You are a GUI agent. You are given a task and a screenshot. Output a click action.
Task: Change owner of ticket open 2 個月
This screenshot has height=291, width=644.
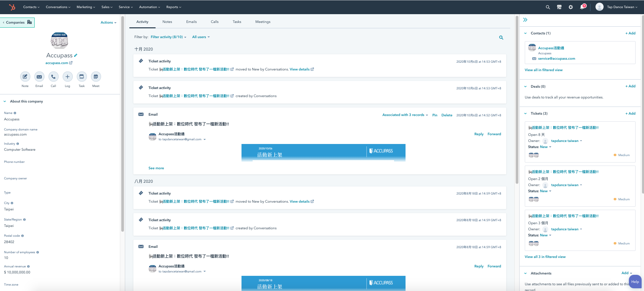pos(567,185)
